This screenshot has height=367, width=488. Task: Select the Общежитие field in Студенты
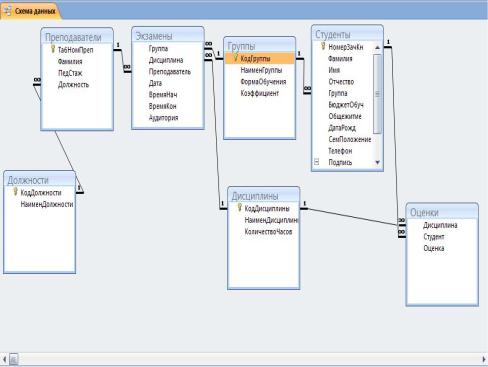345,116
